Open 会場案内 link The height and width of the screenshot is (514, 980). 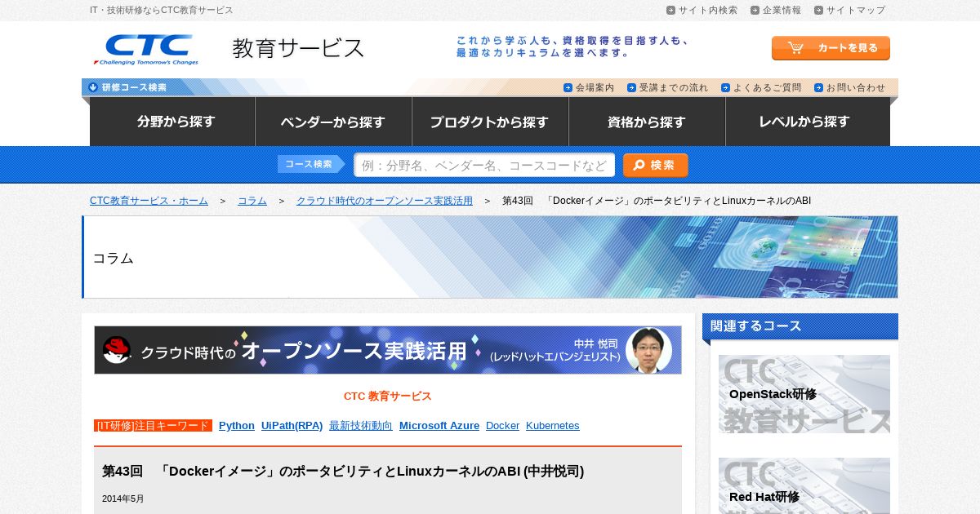pyautogui.click(x=595, y=87)
